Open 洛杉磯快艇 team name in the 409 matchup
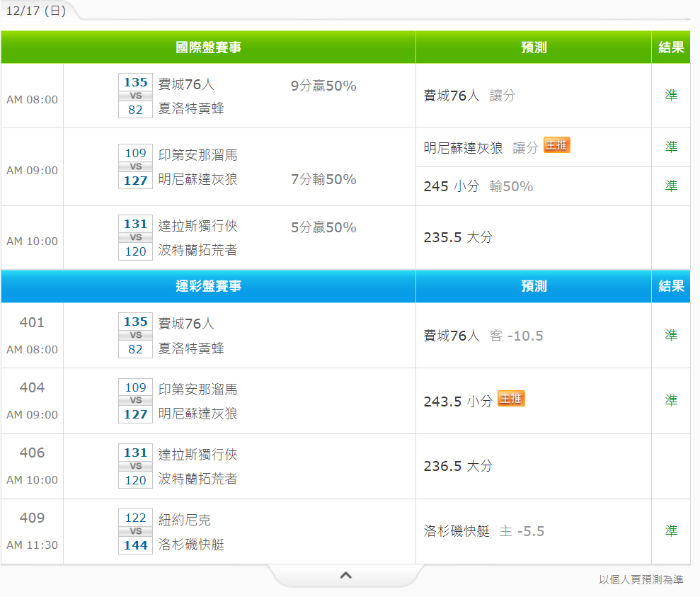Image resolution: width=700 pixels, height=597 pixels. pos(191,545)
